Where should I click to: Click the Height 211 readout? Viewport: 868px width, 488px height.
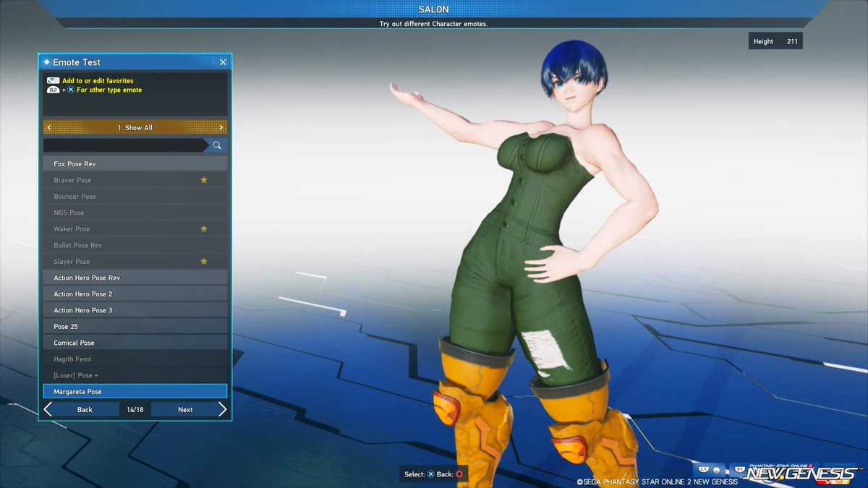click(775, 41)
